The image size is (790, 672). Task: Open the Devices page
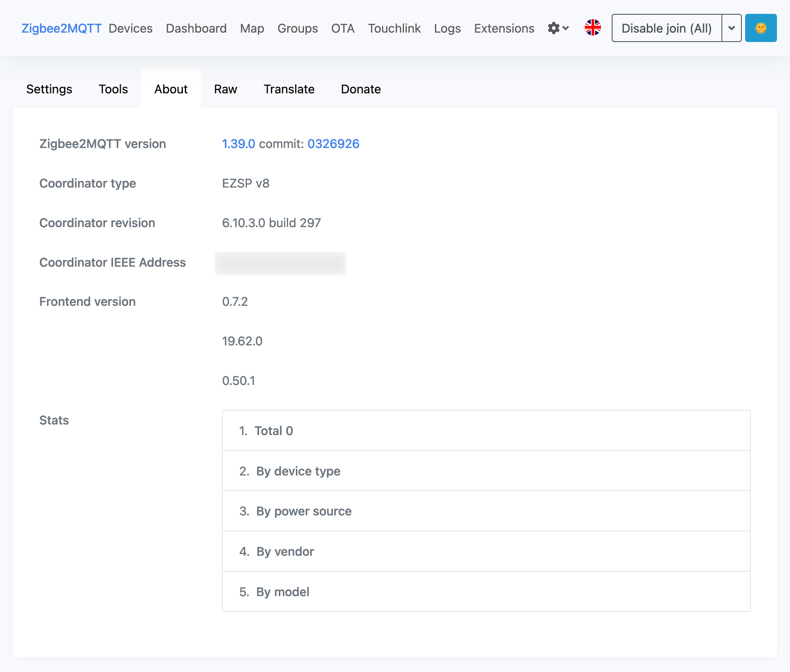point(131,28)
